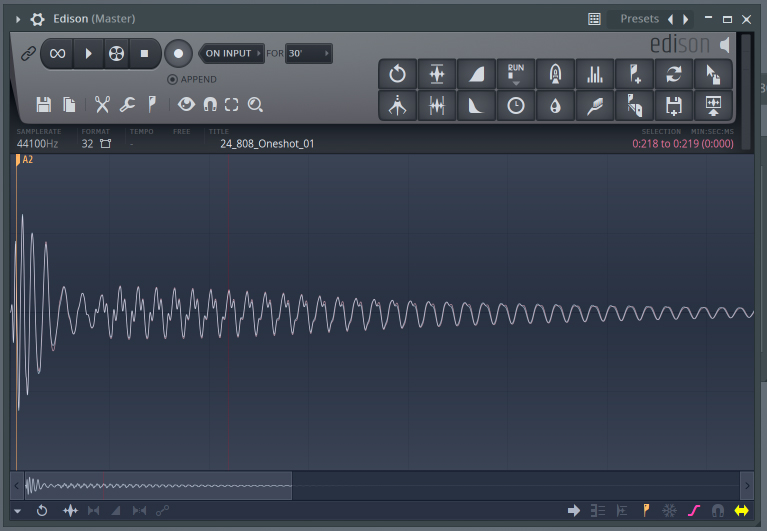Viewport: 767px width, 531px height.
Task: Toggle the pink curve icon
Action: coord(694,511)
